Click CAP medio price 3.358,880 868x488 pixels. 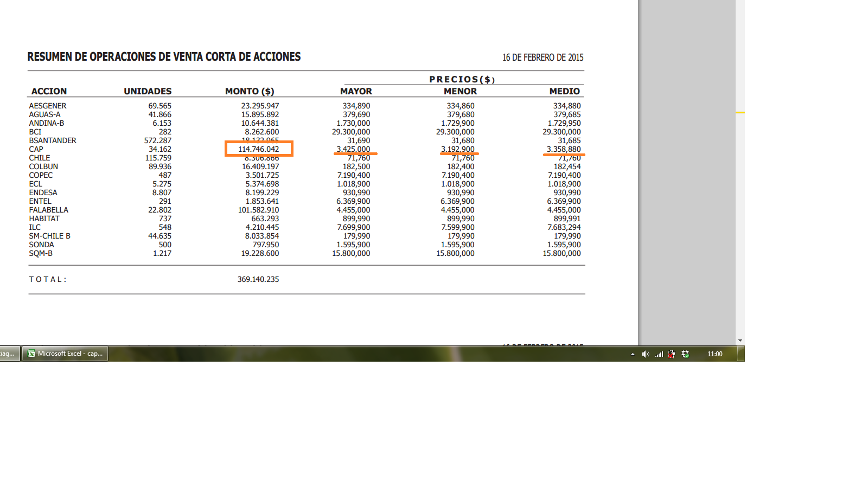pyautogui.click(x=564, y=149)
